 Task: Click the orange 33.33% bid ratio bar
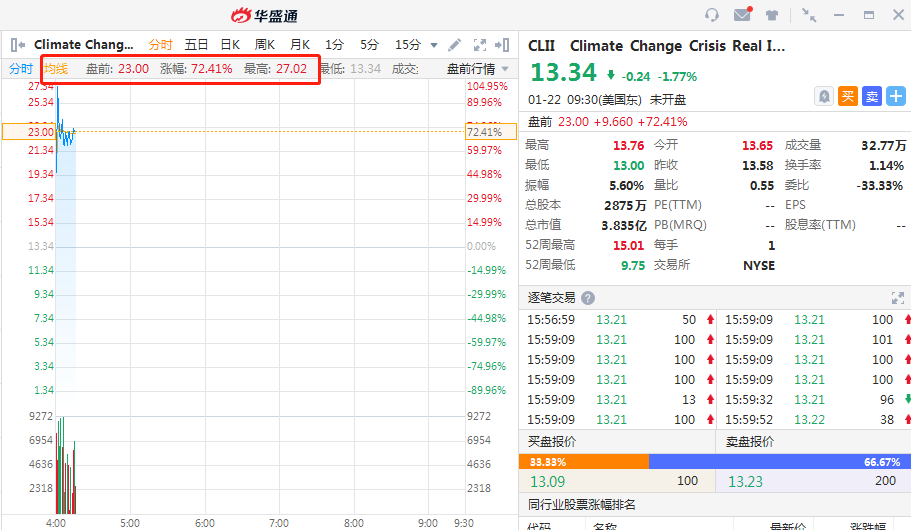(x=584, y=461)
